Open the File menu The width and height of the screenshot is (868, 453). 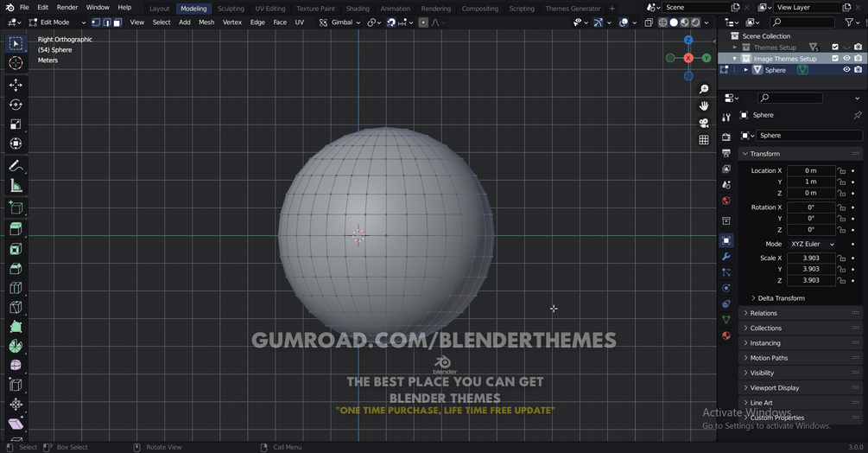pyautogui.click(x=24, y=8)
